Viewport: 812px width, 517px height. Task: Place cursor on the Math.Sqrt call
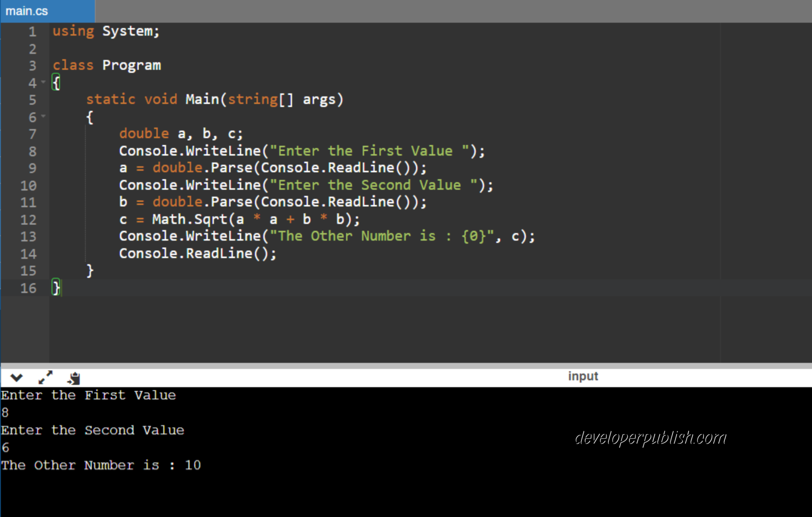[190, 219]
